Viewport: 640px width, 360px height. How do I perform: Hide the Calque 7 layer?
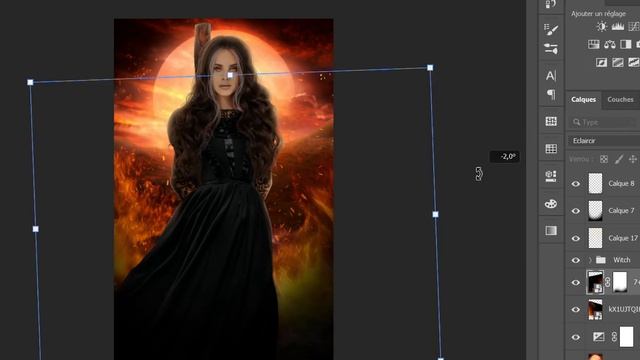coord(576,211)
